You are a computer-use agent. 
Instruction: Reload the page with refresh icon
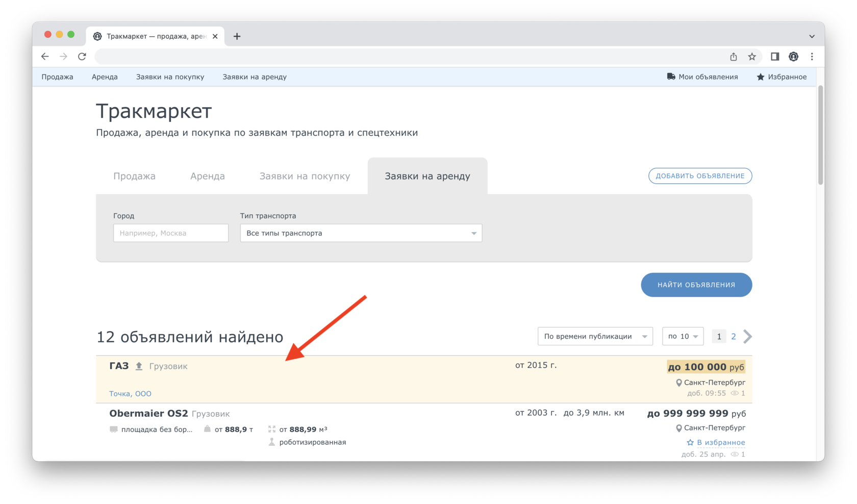click(x=82, y=57)
